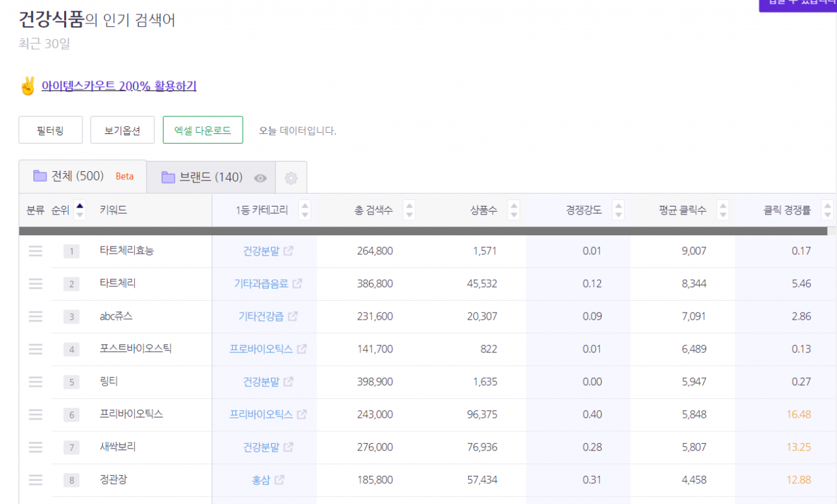Sort by 순위 column arrows
The width and height of the screenshot is (837, 504).
click(x=80, y=210)
